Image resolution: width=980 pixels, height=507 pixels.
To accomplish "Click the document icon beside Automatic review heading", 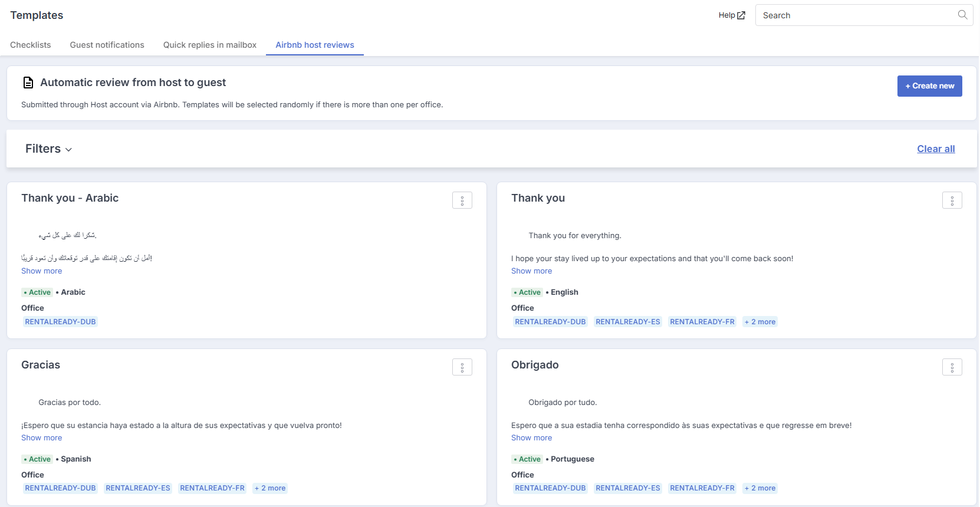I will 28,83.
